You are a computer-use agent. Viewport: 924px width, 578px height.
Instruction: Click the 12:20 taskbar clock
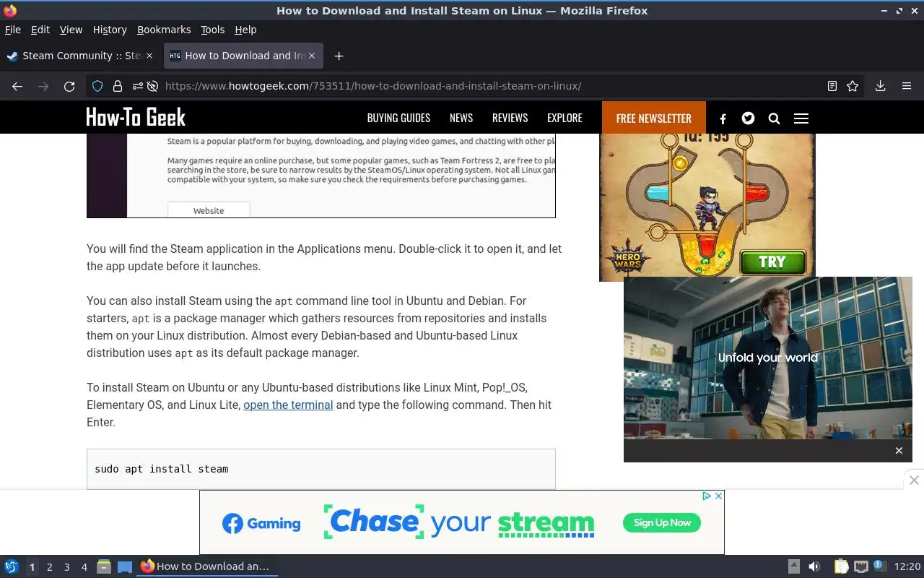click(907, 566)
